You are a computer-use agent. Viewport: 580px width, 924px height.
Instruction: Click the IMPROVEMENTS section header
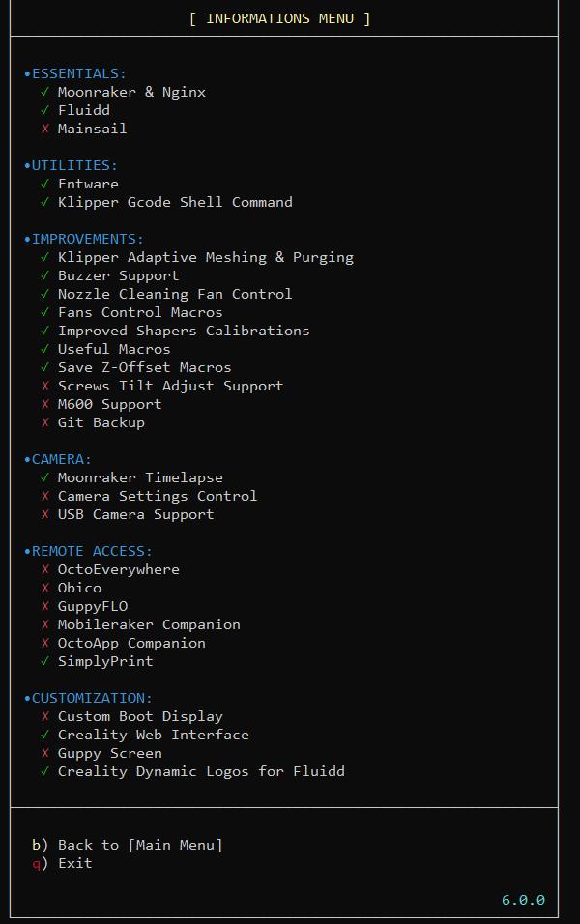[86, 239]
